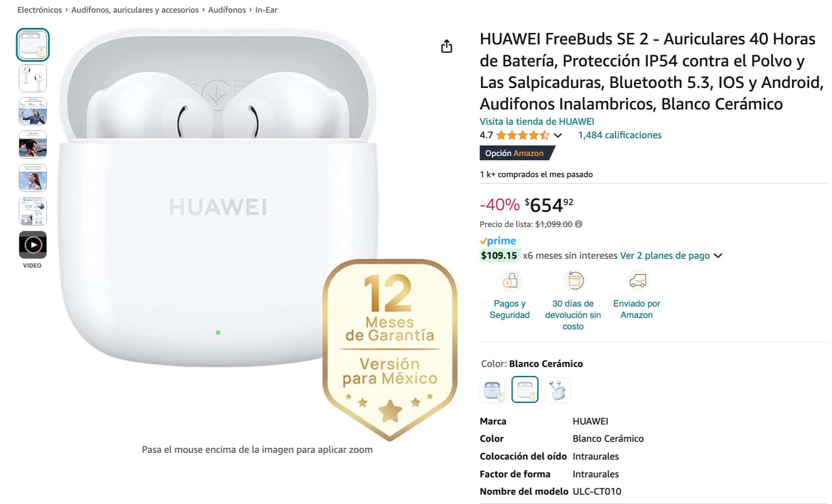Screen dimensions: 832x504
Task: Click the list price info icon
Action: click(579, 224)
